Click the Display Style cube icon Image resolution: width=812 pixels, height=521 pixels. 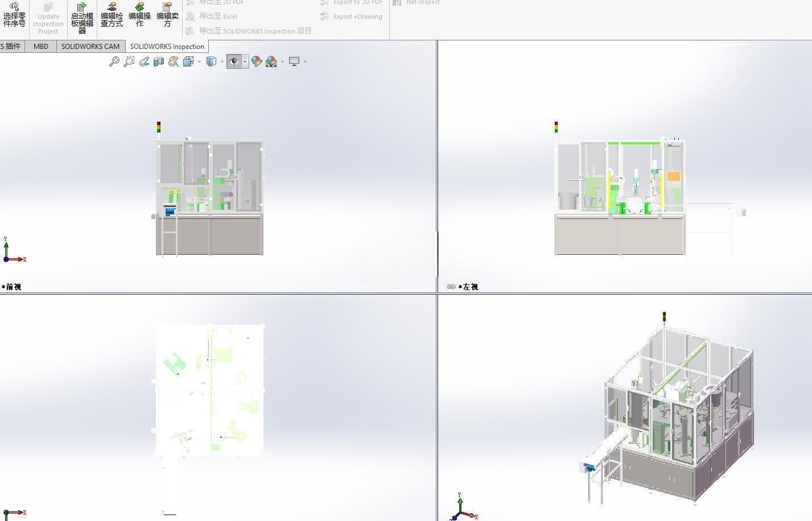click(x=211, y=61)
